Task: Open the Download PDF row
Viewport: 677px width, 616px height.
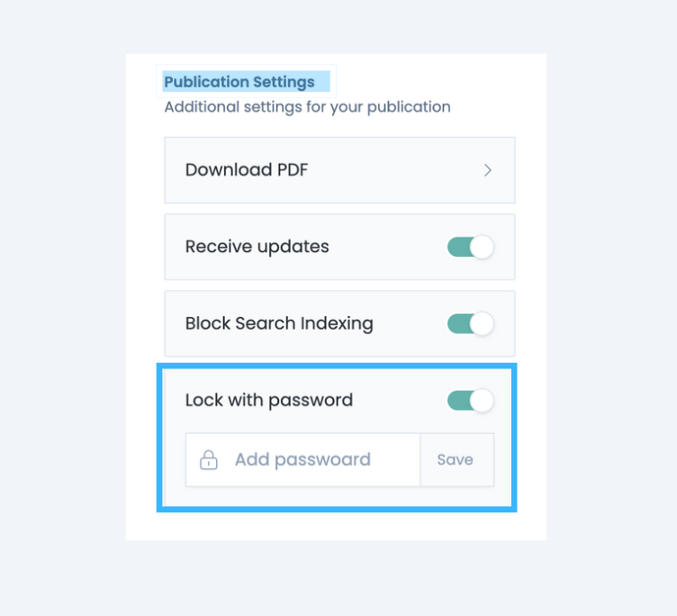Action: coord(339,170)
